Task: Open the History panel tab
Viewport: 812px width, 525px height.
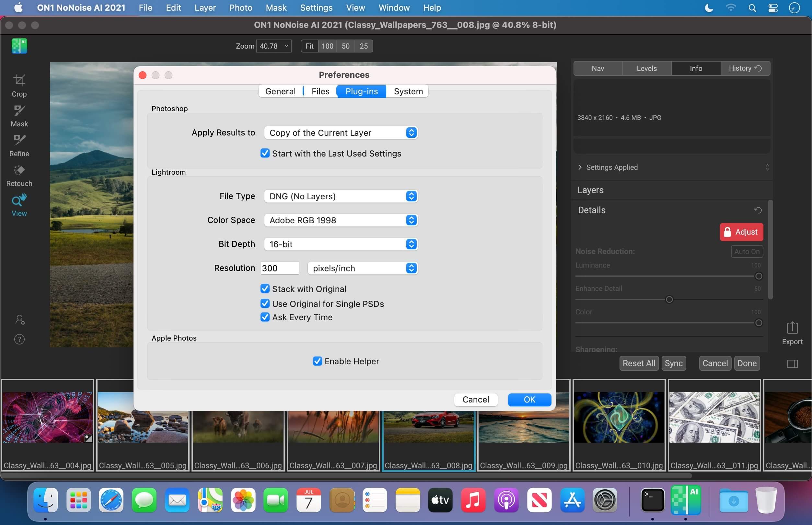Action: (745, 68)
